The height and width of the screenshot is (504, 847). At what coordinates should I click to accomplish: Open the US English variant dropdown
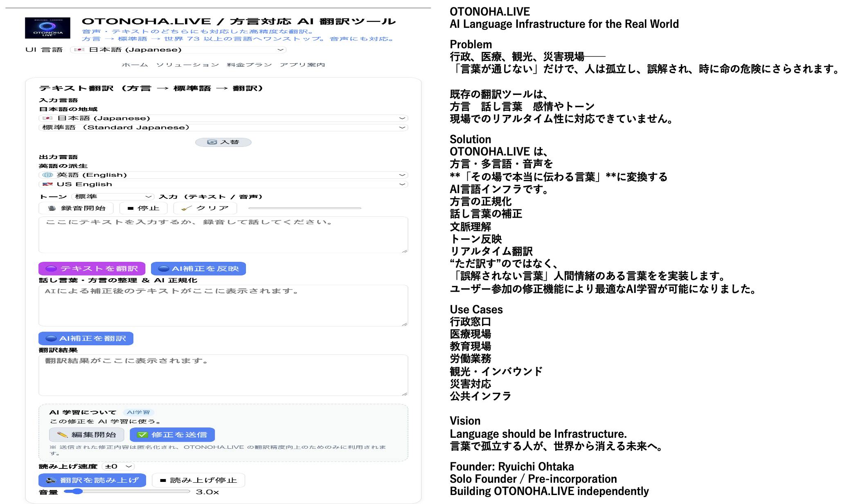tap(223, 184)
